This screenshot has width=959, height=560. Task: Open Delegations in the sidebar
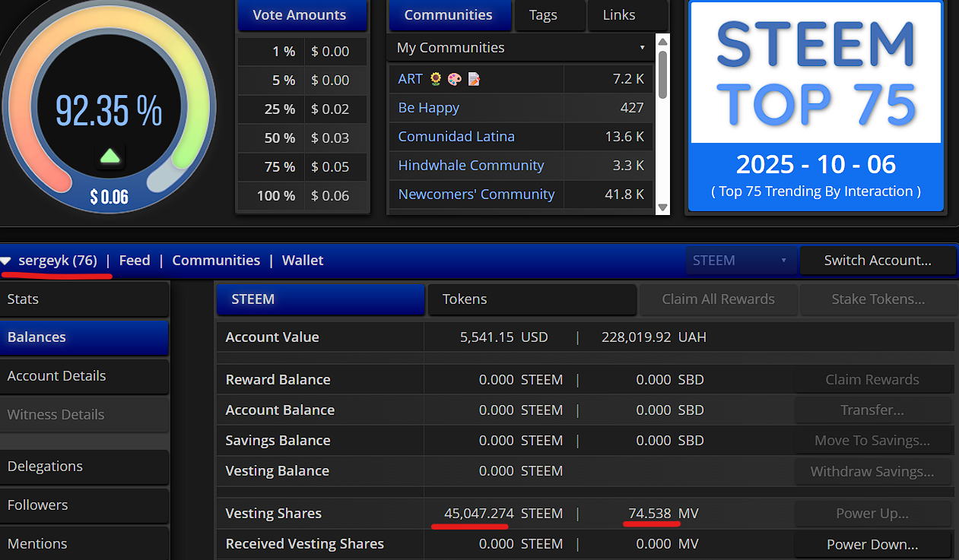84,467
